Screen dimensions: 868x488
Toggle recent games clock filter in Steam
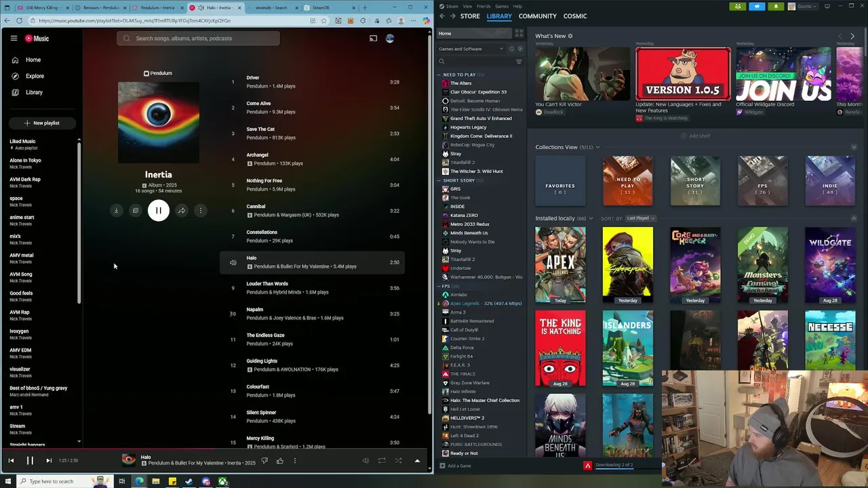(x=512, y=49)
